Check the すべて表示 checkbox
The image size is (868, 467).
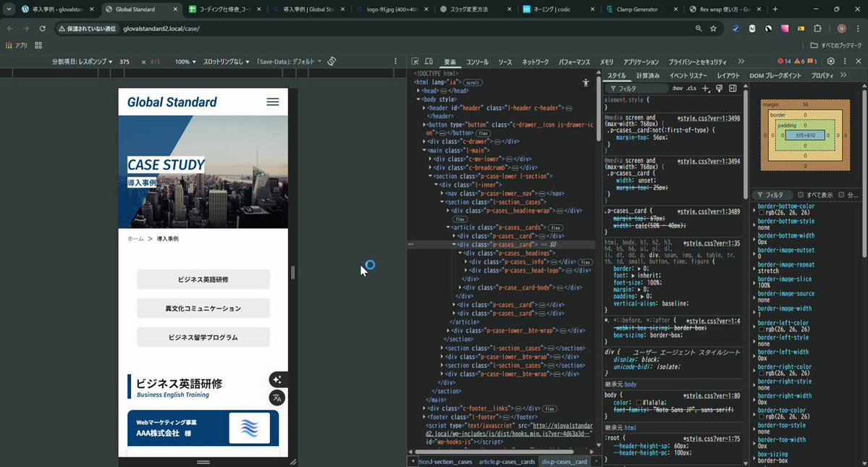pos(801,195)
